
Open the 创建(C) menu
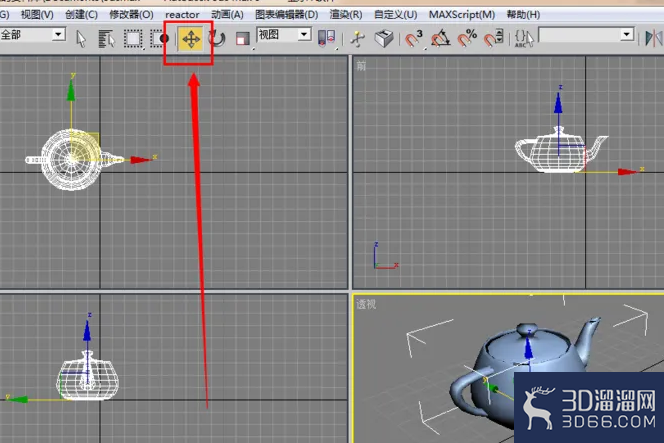pos(81,15)
